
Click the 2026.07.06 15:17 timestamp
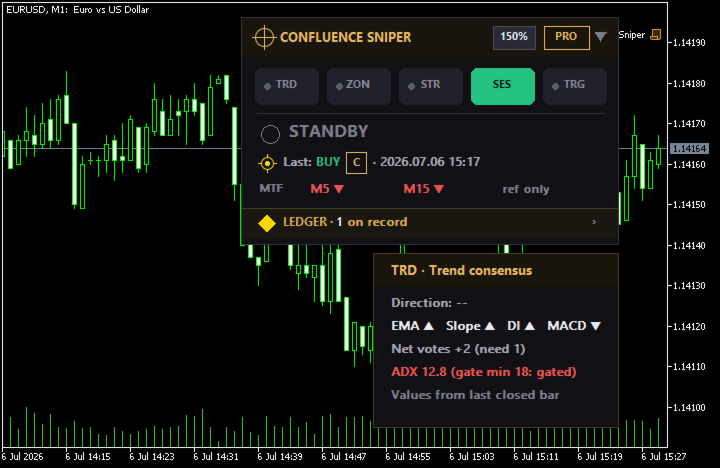[430, 162]
